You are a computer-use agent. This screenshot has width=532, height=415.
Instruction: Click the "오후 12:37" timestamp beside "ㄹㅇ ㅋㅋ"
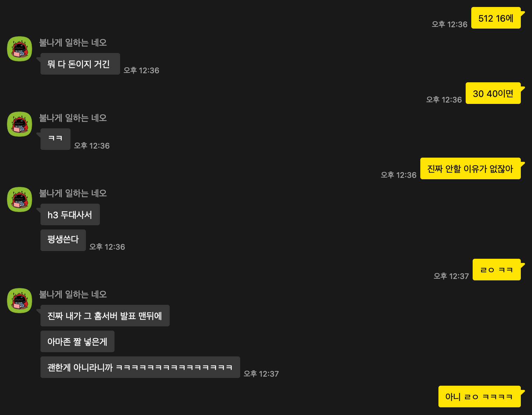click(451, 276)
